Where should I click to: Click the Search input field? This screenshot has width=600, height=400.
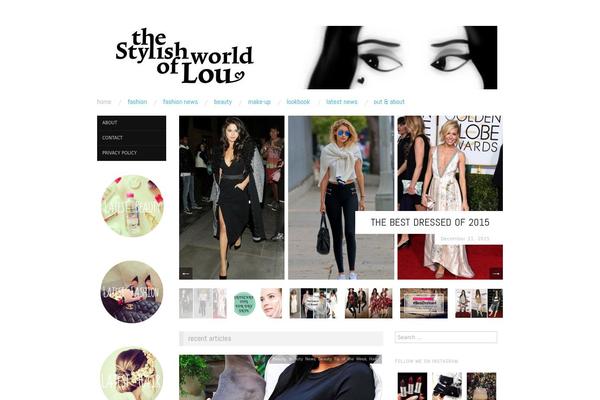coord(446,337)
